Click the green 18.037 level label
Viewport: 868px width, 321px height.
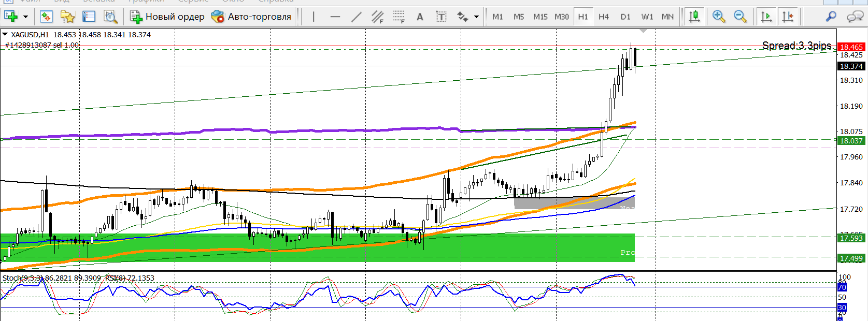851,141
